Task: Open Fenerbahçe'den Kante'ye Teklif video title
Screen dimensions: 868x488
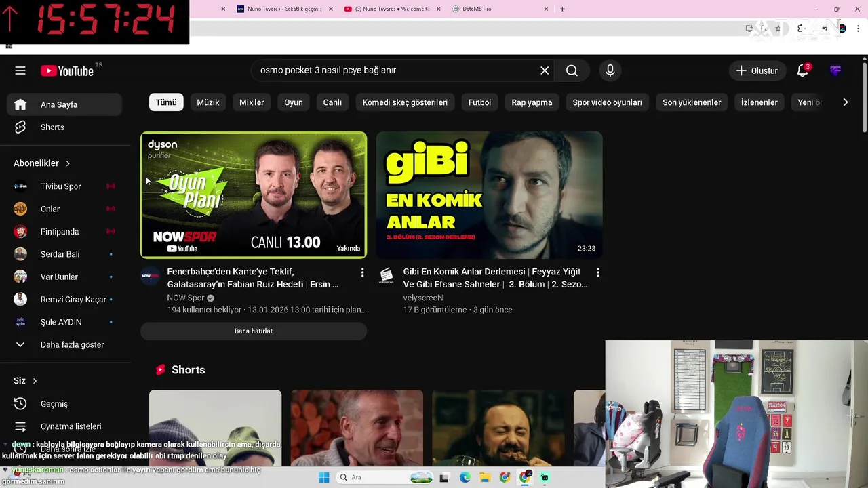Action: click(x=253, y=278)
